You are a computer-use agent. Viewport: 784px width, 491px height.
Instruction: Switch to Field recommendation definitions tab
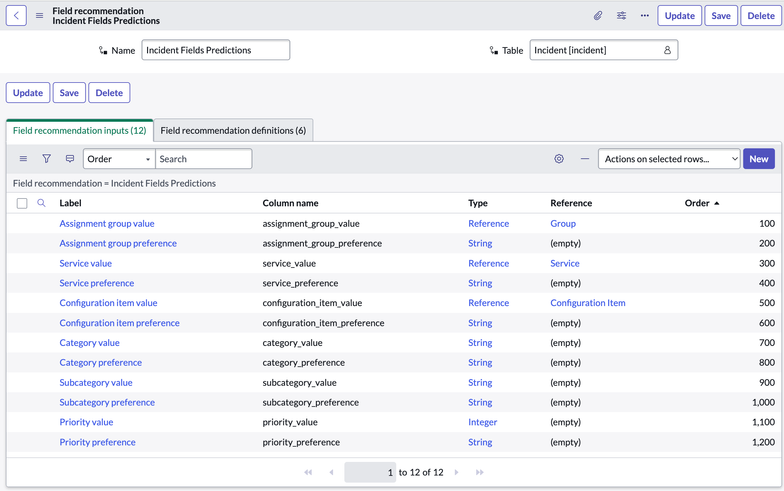[x=233, y=130]
